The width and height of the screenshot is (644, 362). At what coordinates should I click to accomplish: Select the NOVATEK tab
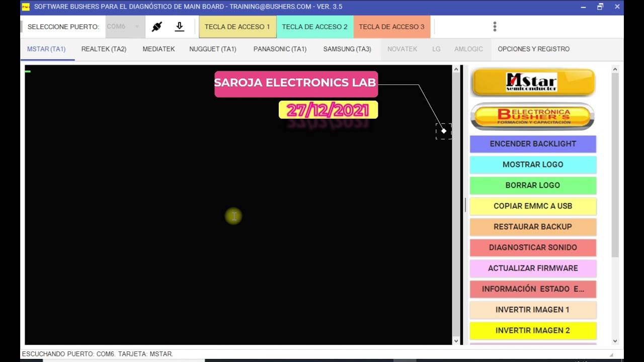[x=402, y=49]
